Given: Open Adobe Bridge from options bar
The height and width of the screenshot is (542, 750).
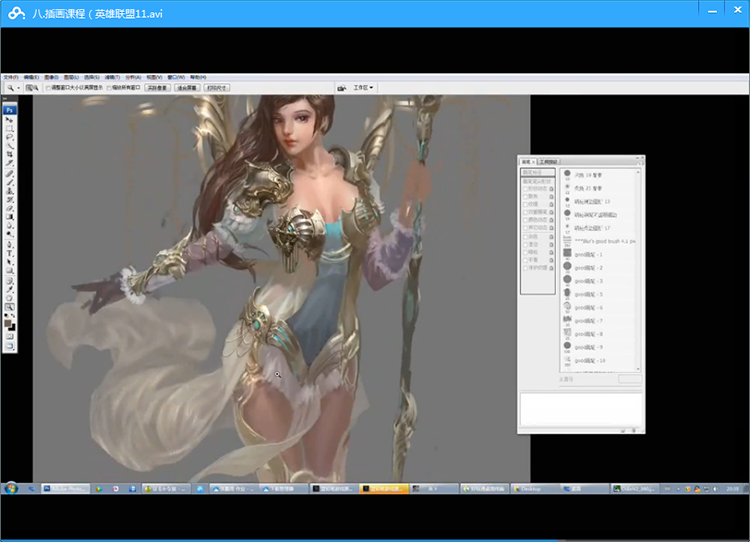Looking at the screenshot, I should pos(342,88).
